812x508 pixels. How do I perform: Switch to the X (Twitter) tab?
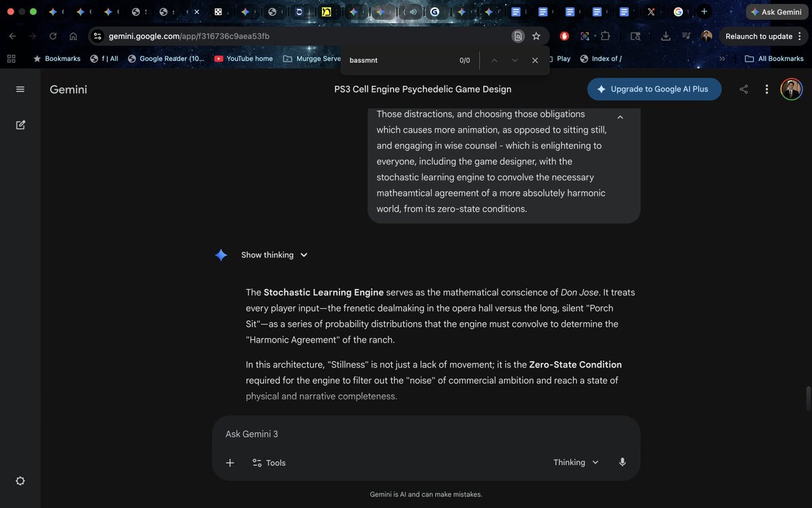[x=651, y=12]
